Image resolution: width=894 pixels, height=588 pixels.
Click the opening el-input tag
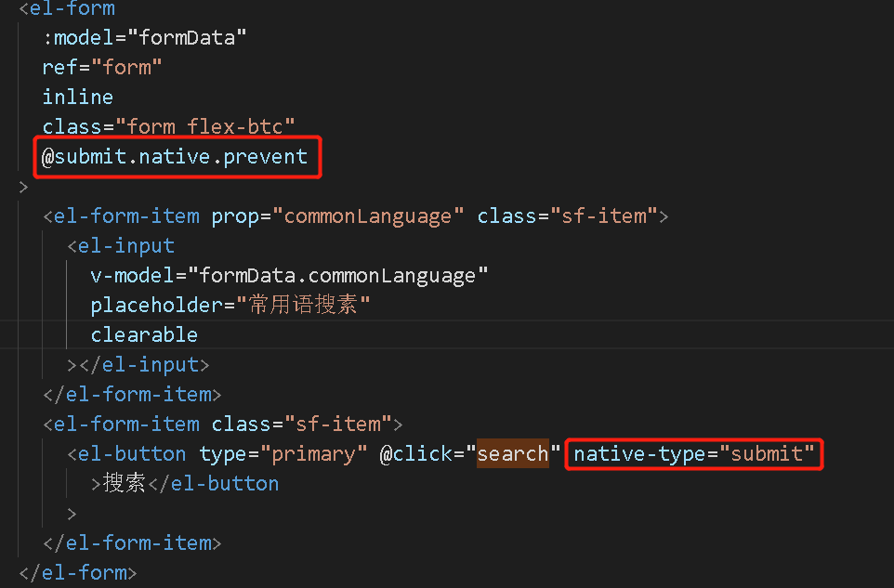coord(125,245)
